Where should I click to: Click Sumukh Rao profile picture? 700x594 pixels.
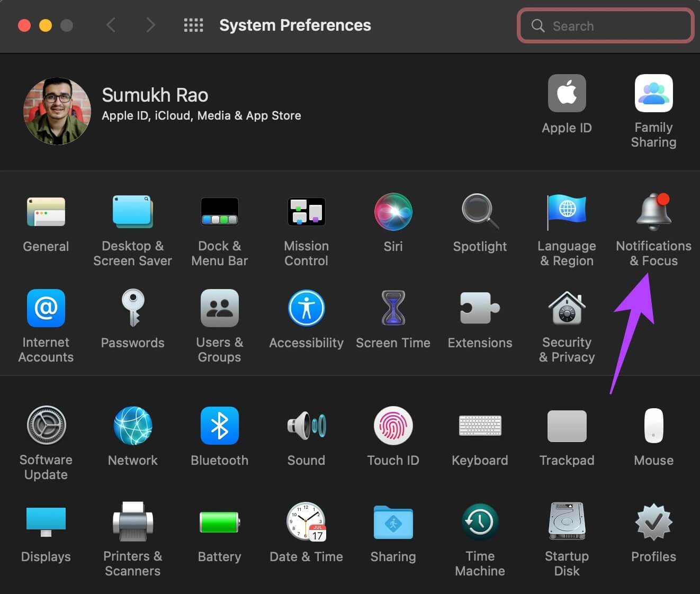[57, 111]
